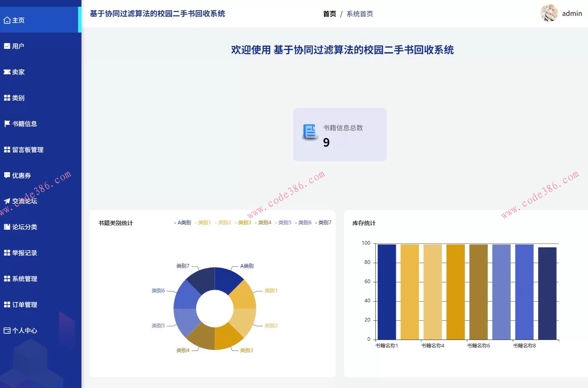The image size is (588, 388).
Task: Click the 100 value on the y-axis
Action: pos(366,243)
